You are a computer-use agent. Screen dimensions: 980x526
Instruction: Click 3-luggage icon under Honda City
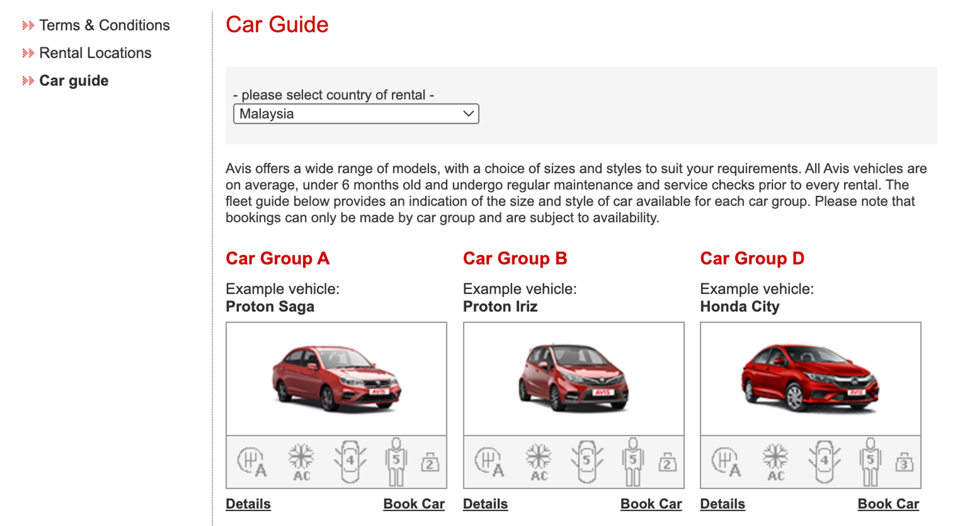(904, 462)
